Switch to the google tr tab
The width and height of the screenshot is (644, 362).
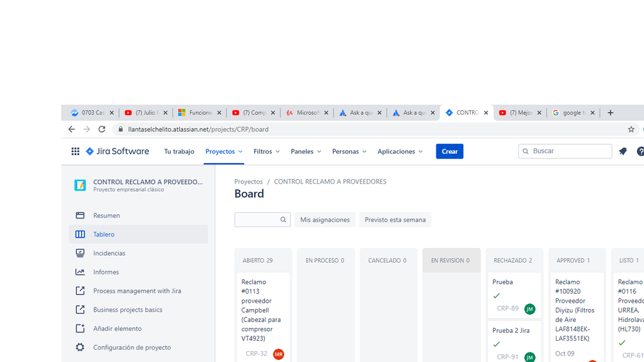[x=573, y=113]
